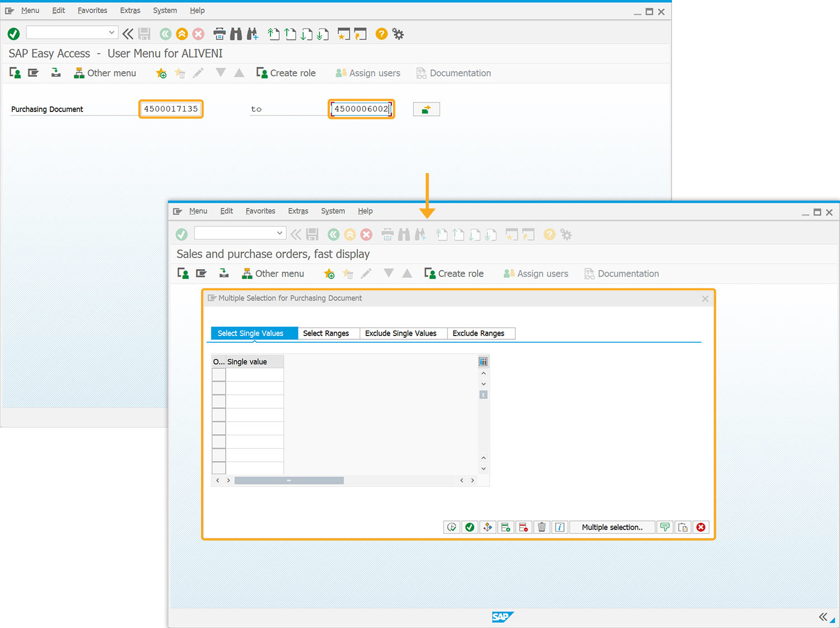The image size is (840, 628).
Task: Open Customize Local Layout gear in SAP Easy Access window
Action: pyautogui.click(x=398, y=34)
